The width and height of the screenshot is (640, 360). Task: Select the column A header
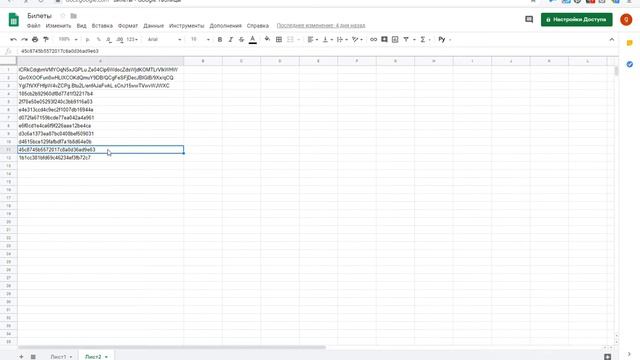[100, 61]
